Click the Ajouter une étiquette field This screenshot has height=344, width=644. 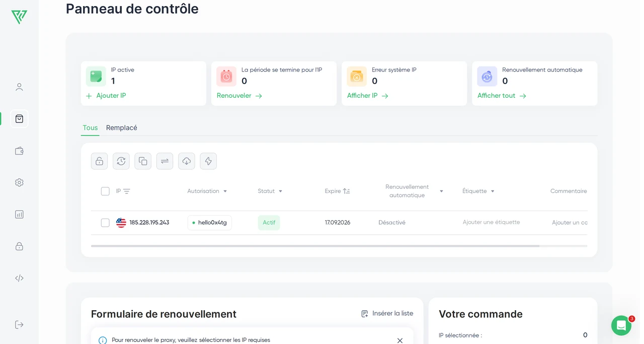point(491,222)
